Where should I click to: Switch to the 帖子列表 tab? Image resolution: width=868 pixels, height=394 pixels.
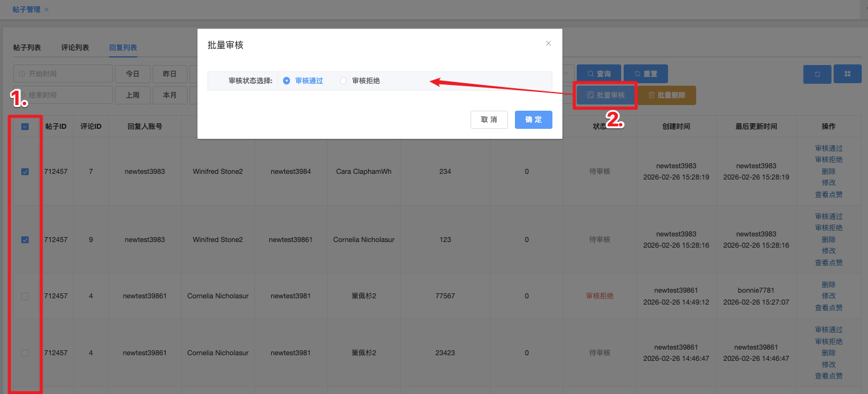27,48
